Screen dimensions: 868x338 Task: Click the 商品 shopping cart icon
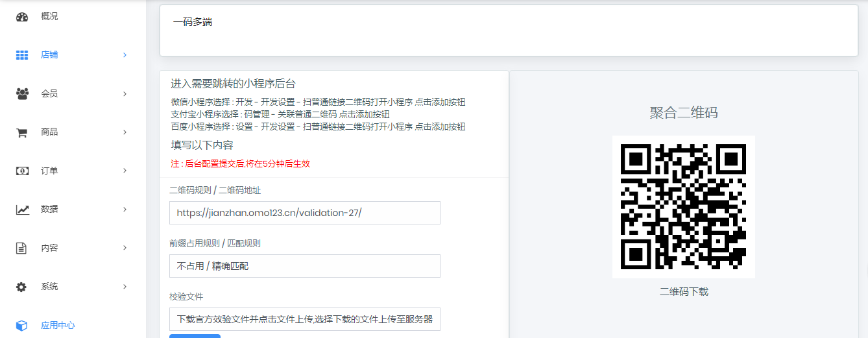22,132
